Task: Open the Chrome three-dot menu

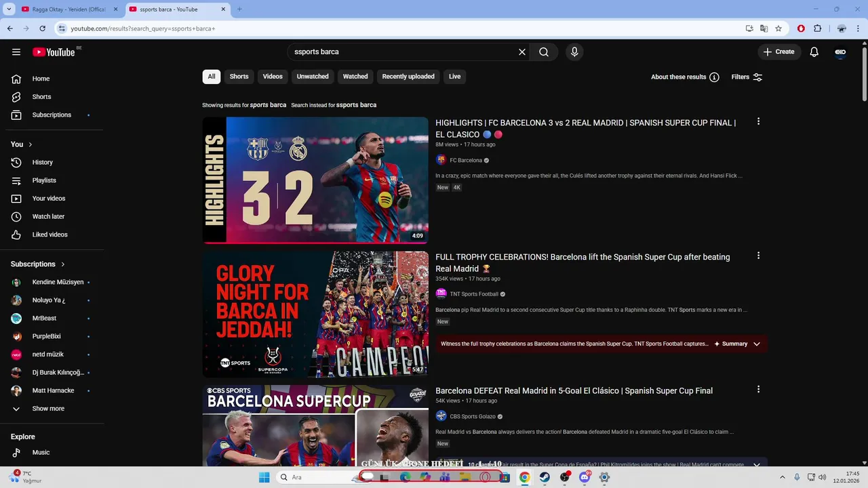Action: coord(859,28)
